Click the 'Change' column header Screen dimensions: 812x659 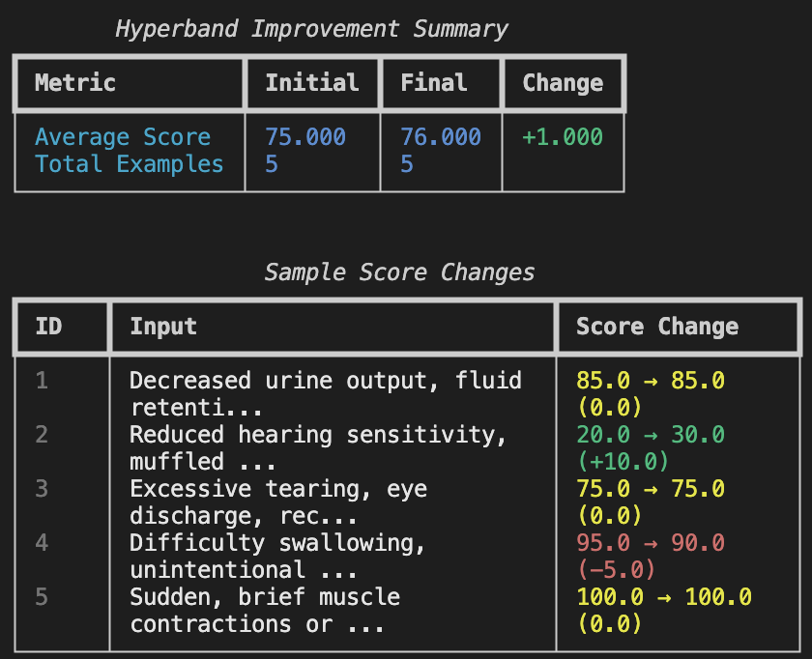tap(563, 83)
